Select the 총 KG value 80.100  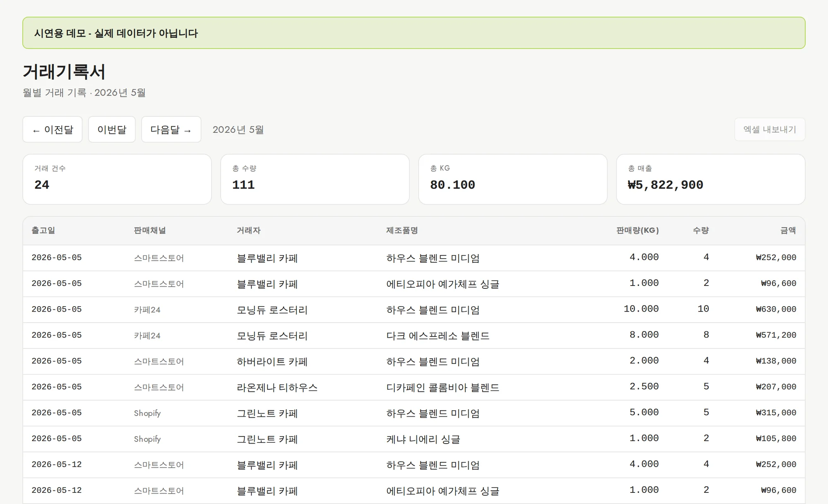point(453,185)
